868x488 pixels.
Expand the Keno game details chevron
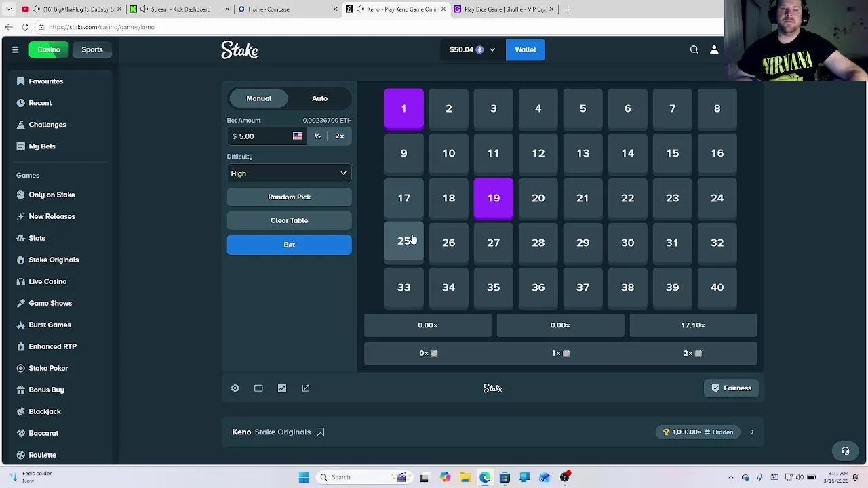(752, 432)
